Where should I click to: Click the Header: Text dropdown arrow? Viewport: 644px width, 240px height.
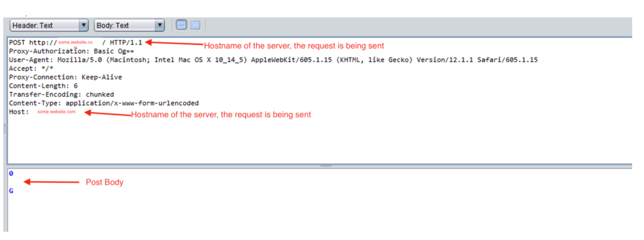click(x=84, y=25)
